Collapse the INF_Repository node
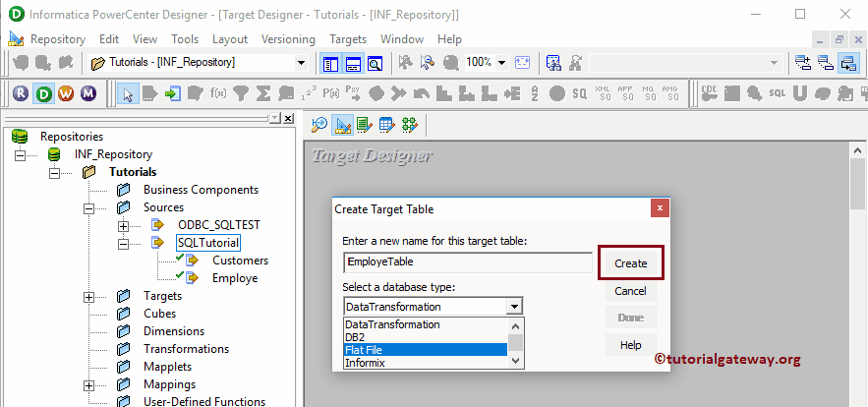Viewport: 868px width, 407px height. pos(21,155)
